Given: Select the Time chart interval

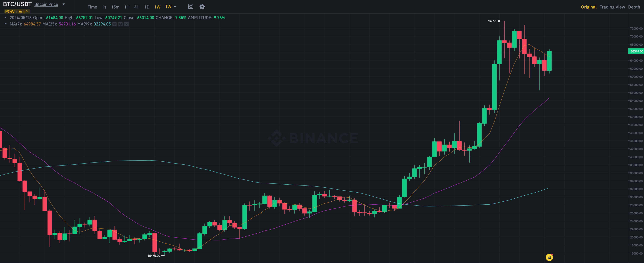Looking at the screenshot, I should tap(92, 7).
